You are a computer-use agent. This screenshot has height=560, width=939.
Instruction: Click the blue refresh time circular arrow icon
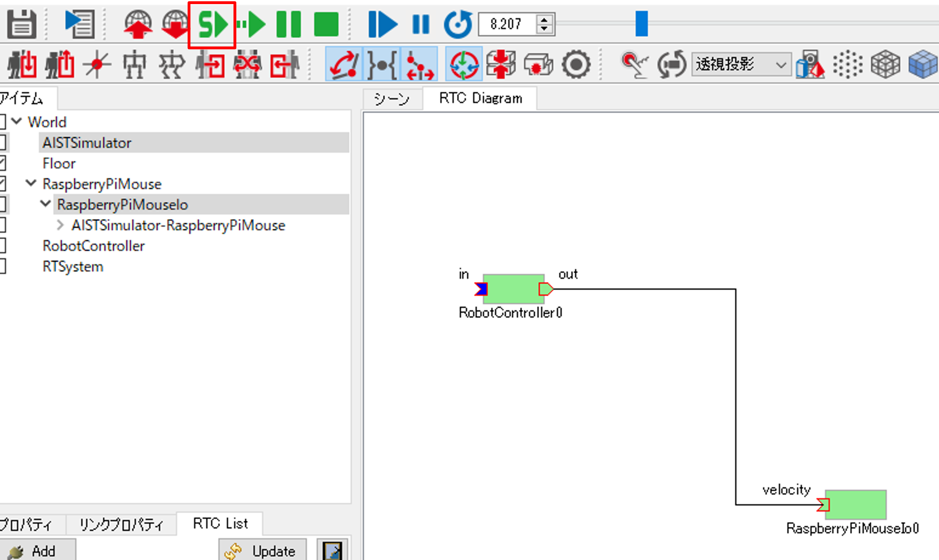[x=458, y=24]
